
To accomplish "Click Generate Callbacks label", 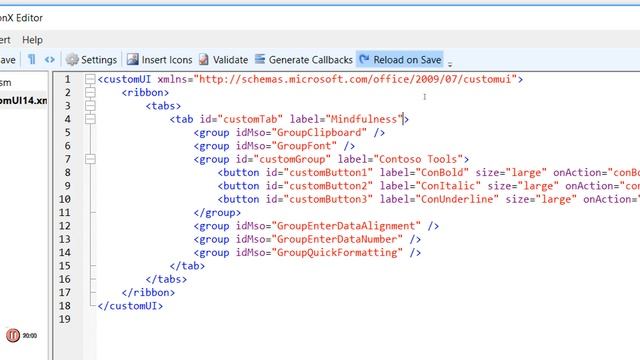I will point(311,60).
